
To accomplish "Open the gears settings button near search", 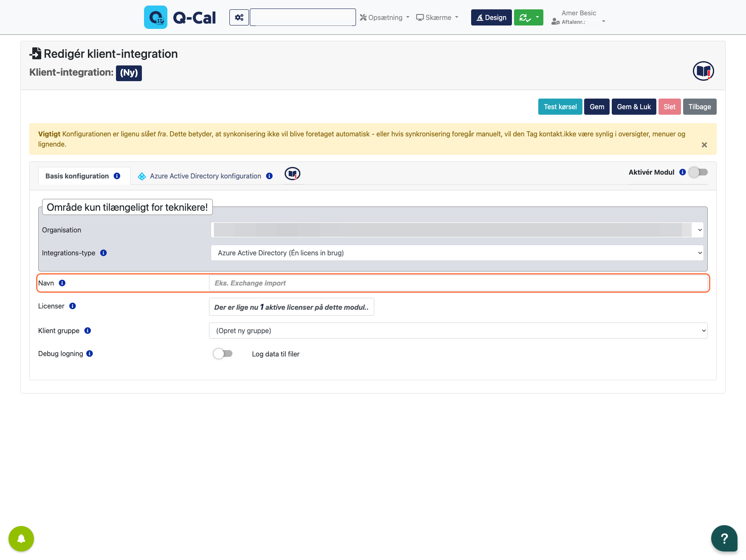I will 239,17.
